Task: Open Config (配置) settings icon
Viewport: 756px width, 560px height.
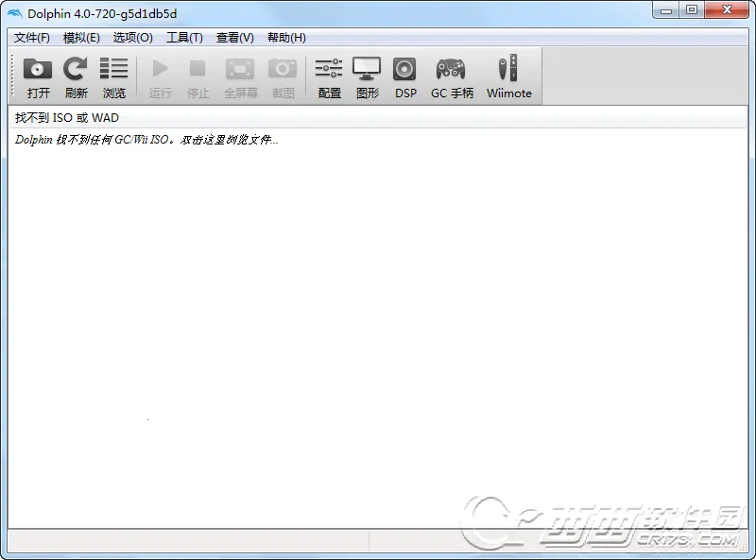Action: 329,70
